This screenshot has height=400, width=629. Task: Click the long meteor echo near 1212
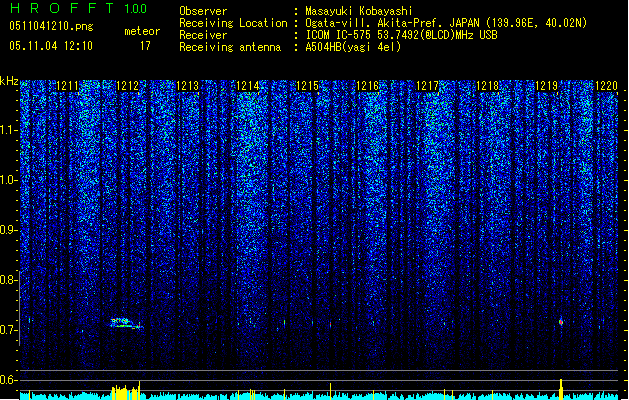click(126, 323)
